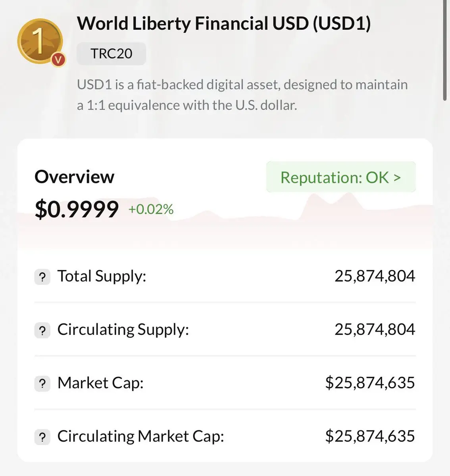Click the Circulating Supply value 25,874,804

pyautogui.click(x=375, y=329)
